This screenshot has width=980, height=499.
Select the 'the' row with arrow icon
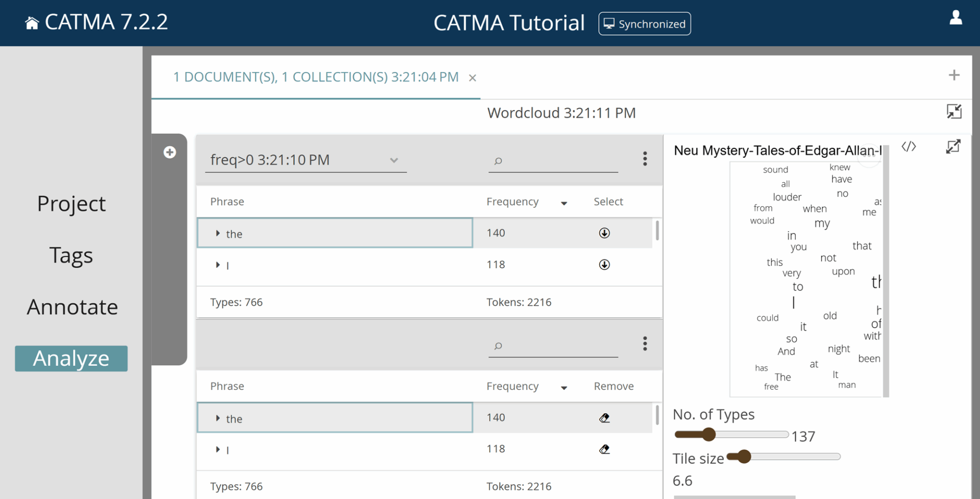[604, 233]
